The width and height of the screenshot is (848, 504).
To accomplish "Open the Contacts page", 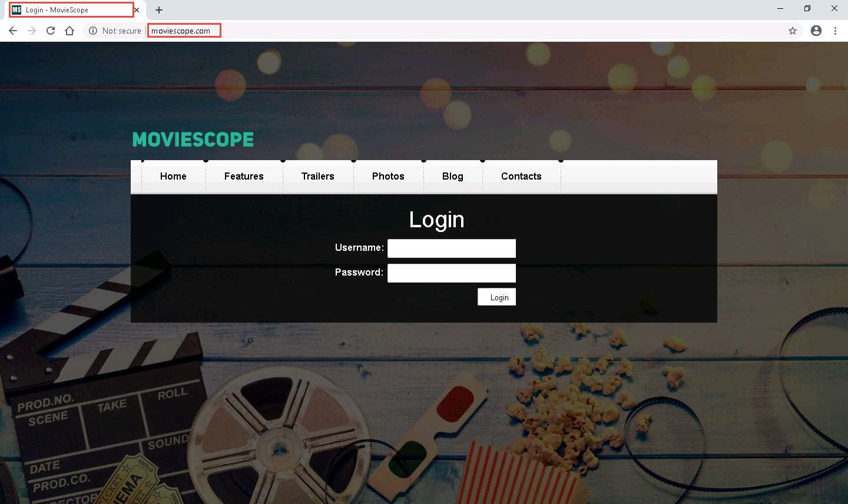I will [x=521, y=176].
